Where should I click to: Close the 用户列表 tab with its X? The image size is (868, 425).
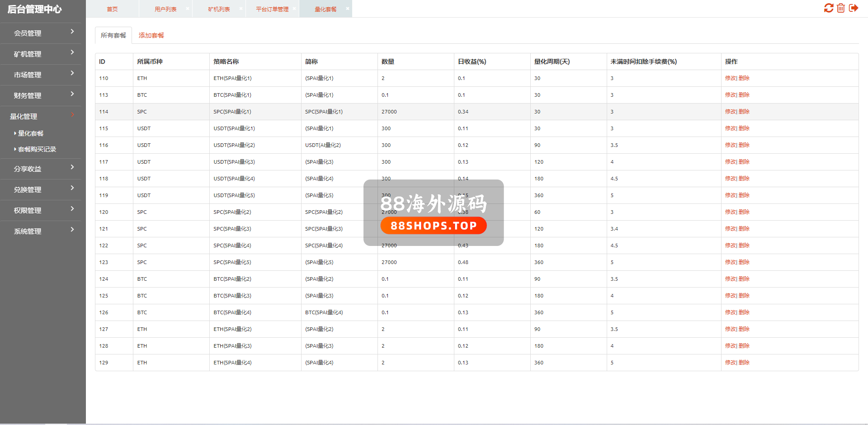tap(188, 9)
